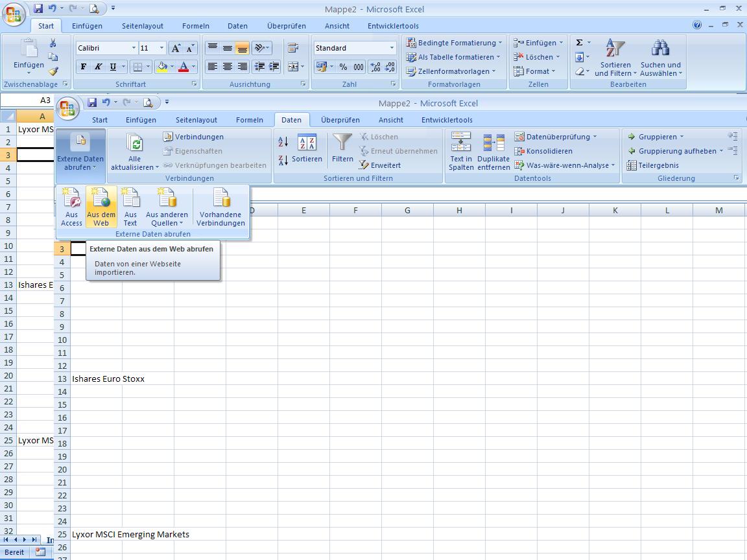747x560 pixels.
Task: Toggle bottom vertical alignment
Action: pos(242,48)
